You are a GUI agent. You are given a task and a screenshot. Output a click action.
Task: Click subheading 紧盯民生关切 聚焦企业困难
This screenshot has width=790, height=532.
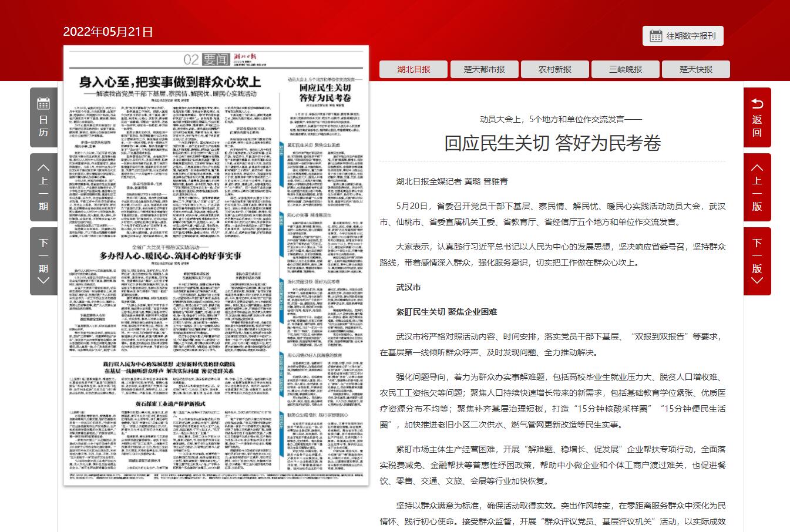[x=446, y=312]
